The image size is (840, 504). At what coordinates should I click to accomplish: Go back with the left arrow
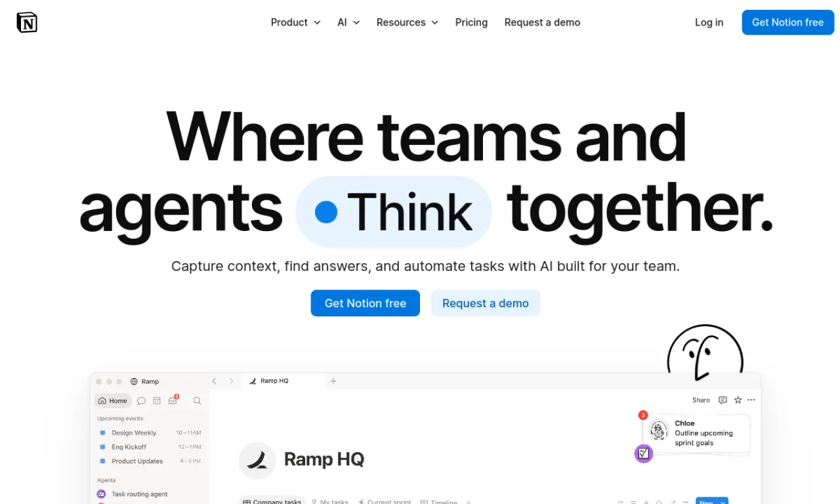tap(214, 381)
